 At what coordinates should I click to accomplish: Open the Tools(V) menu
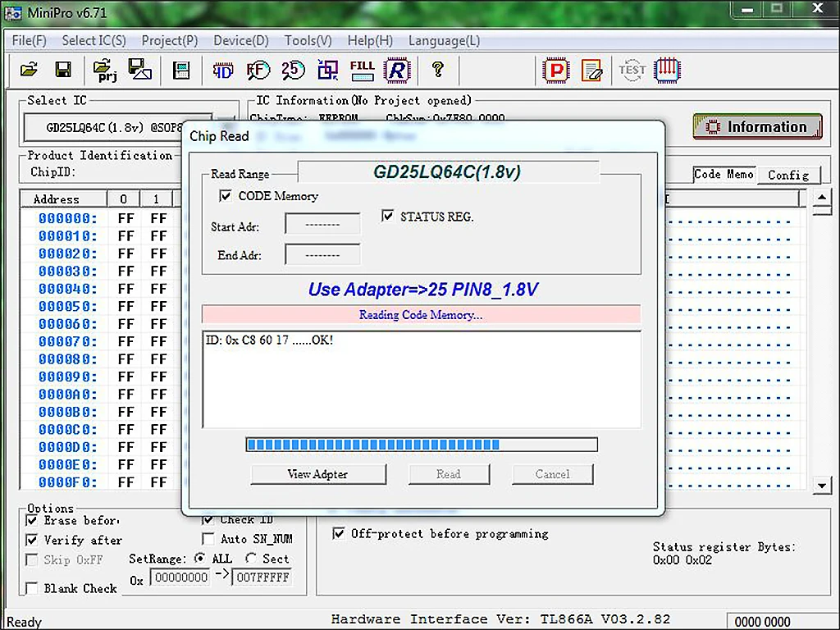tap(308, 41)
